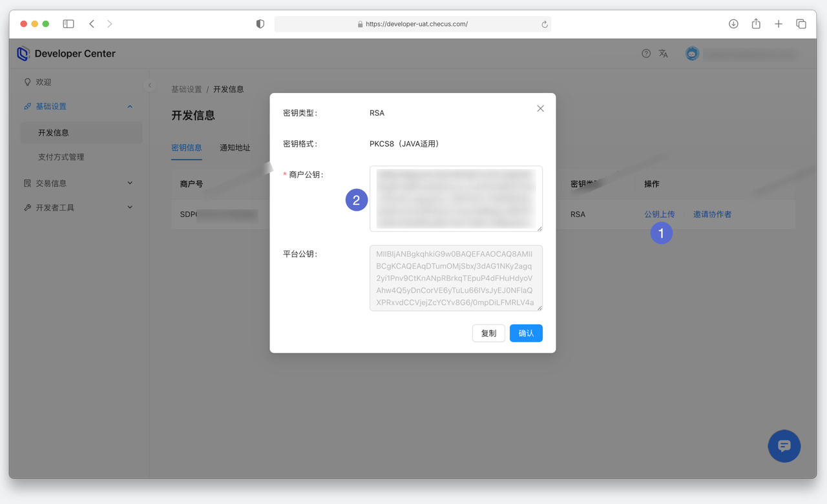
Task: Open the chat support bubble
Action: 784,446
